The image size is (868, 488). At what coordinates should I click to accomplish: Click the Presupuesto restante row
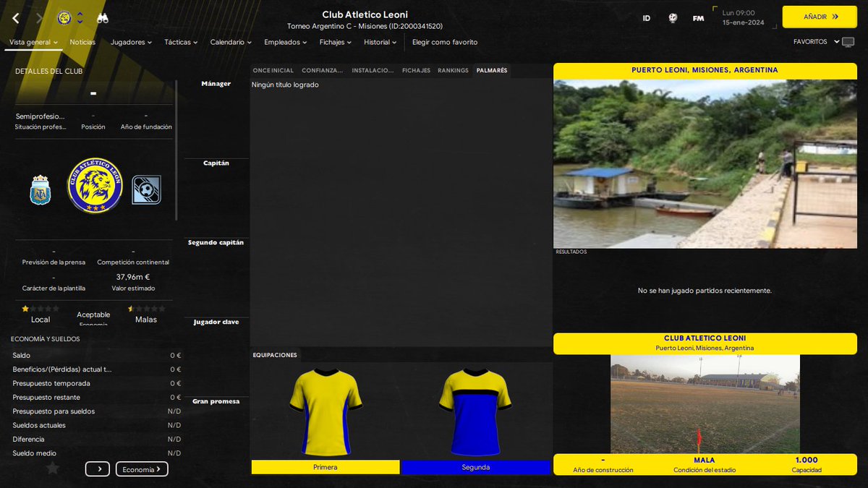(96, 398)
